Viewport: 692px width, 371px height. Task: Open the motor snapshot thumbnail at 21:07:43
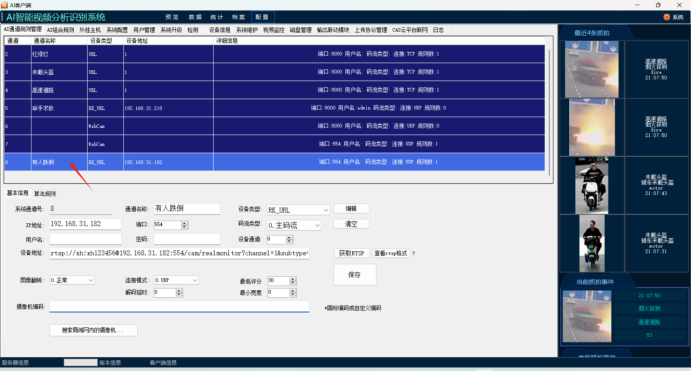click(591, 186)
